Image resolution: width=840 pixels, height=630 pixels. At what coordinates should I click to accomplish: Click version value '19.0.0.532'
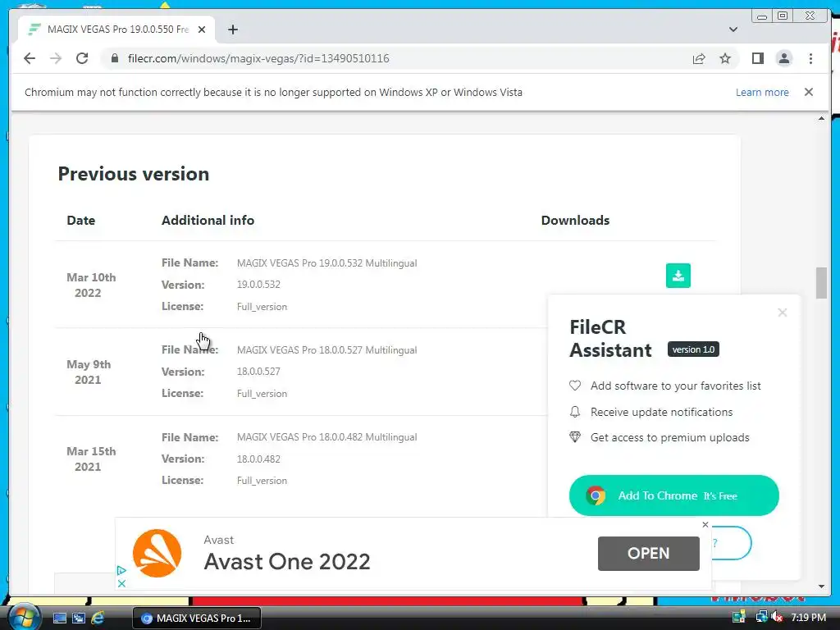258,285
